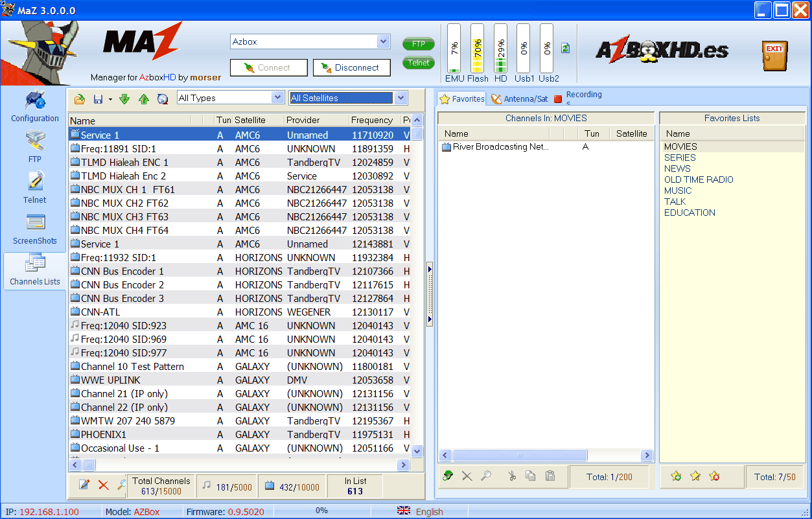Switch to the Recordings tab
The height and width of the screenshot is (519, 812).
tap(577, 98)
